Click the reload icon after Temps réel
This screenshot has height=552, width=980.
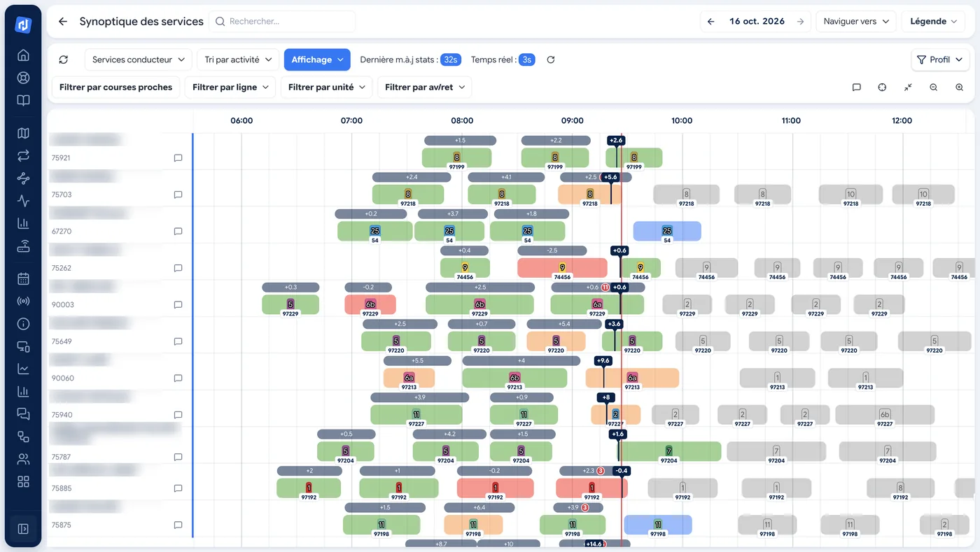pos(551,59)
